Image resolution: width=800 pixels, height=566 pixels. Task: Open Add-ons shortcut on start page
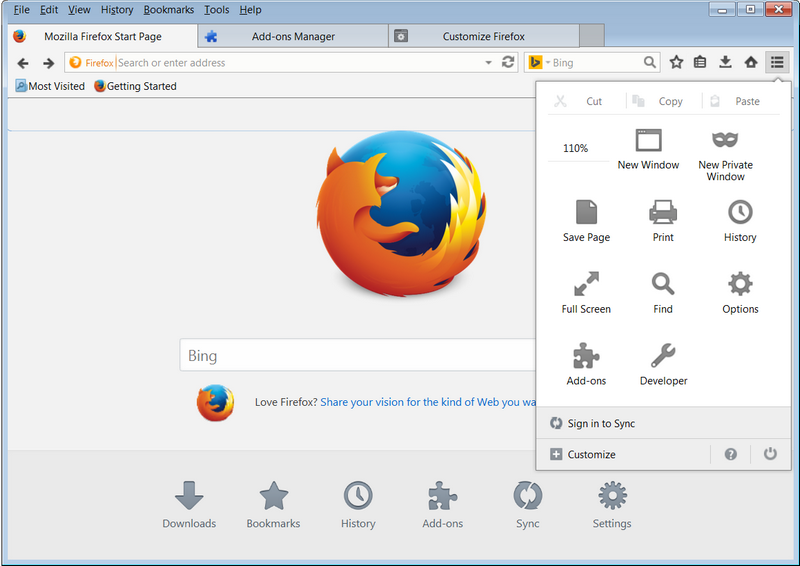[442, 505]
